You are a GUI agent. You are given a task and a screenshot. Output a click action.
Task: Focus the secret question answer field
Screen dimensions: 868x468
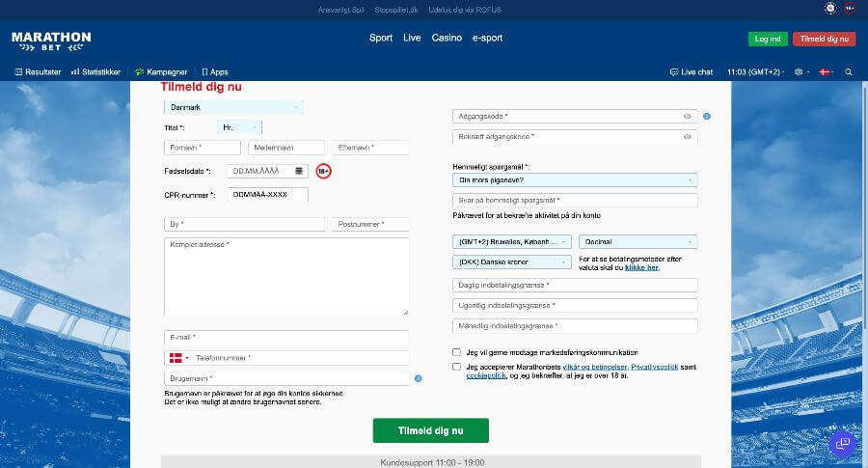tap(575, 201)
